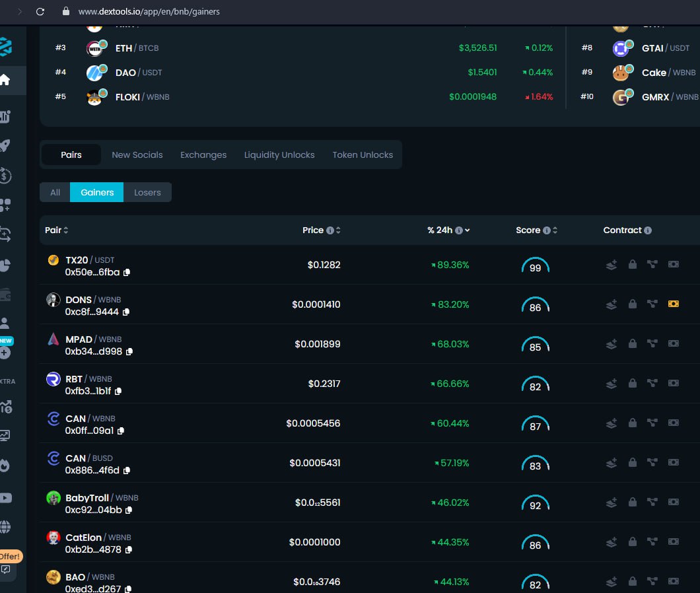Click the lock icon in TX20 row
The height and width of the screenshot is (593, 700).
(x=633, y=264)
